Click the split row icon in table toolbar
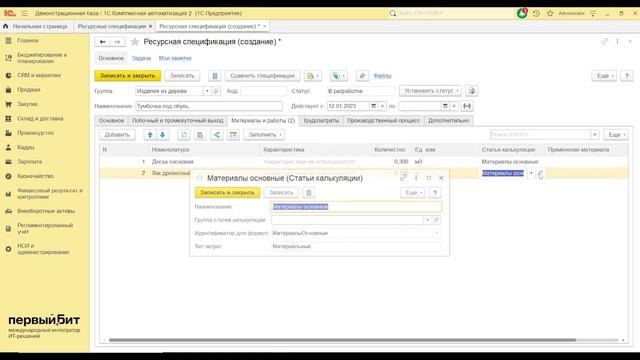 pos(217,135)
